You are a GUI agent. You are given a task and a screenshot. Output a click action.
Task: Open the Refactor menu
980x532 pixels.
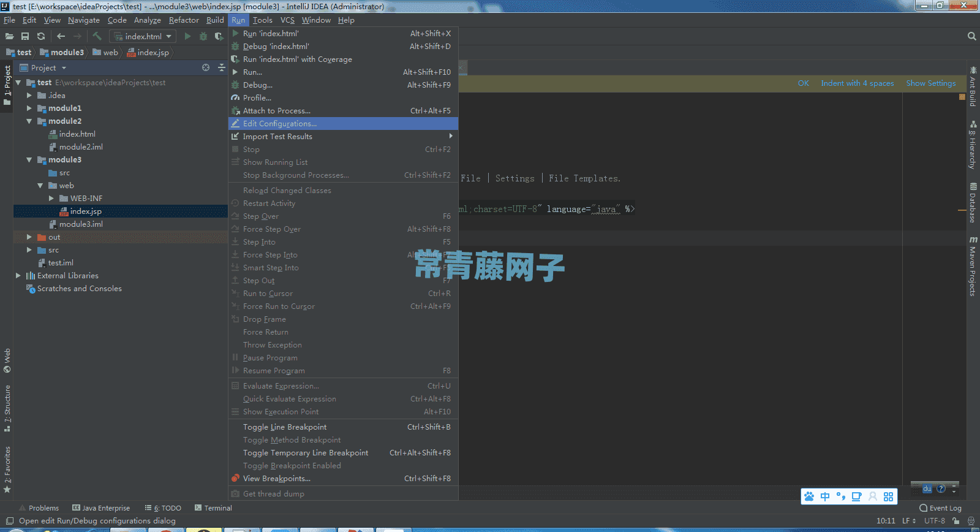coord(184,20)
